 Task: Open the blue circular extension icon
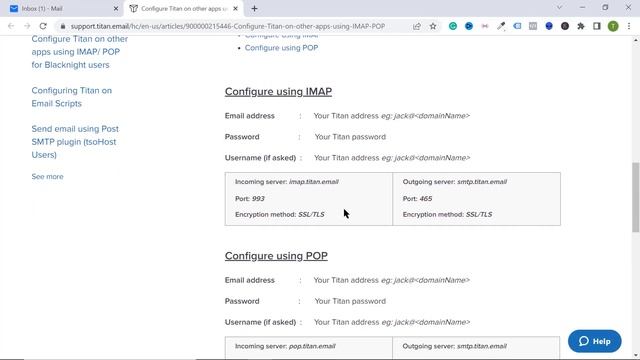pyautogui.click(x=469, y=26)
